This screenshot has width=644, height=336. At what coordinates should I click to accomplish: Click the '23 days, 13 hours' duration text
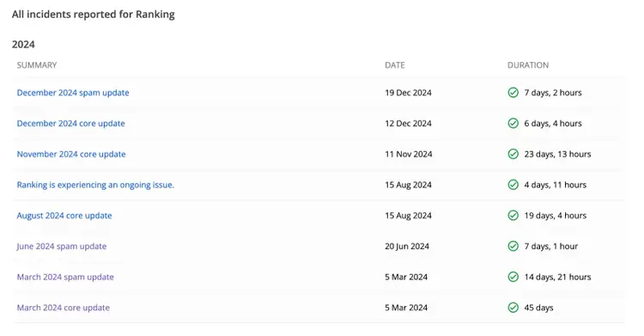557,154
